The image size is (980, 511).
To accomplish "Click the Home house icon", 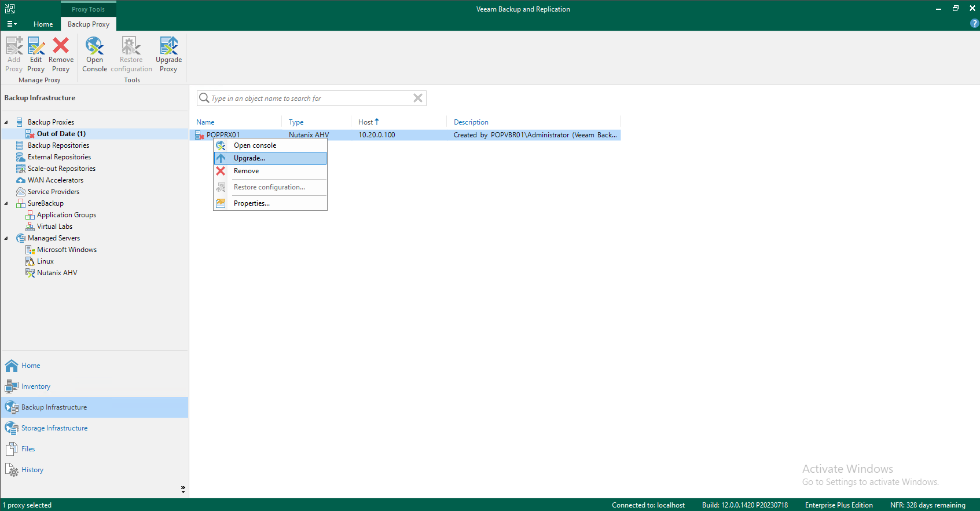I will (x=12, y=366).
